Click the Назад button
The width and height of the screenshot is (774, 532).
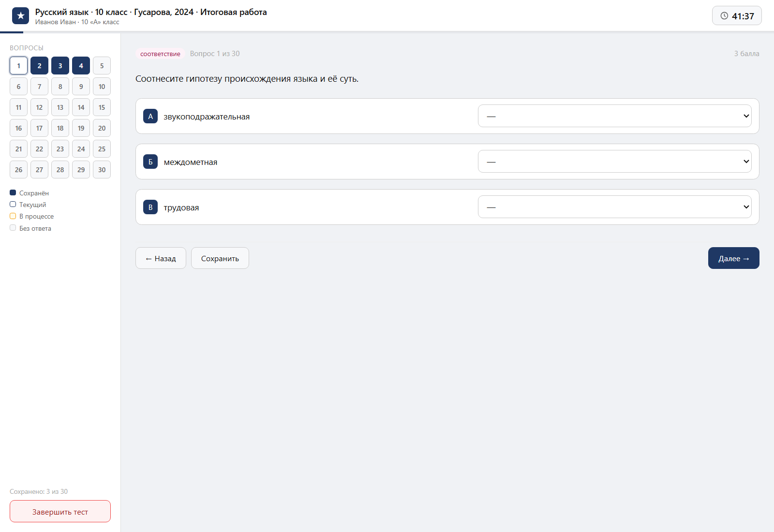point(161,258)
